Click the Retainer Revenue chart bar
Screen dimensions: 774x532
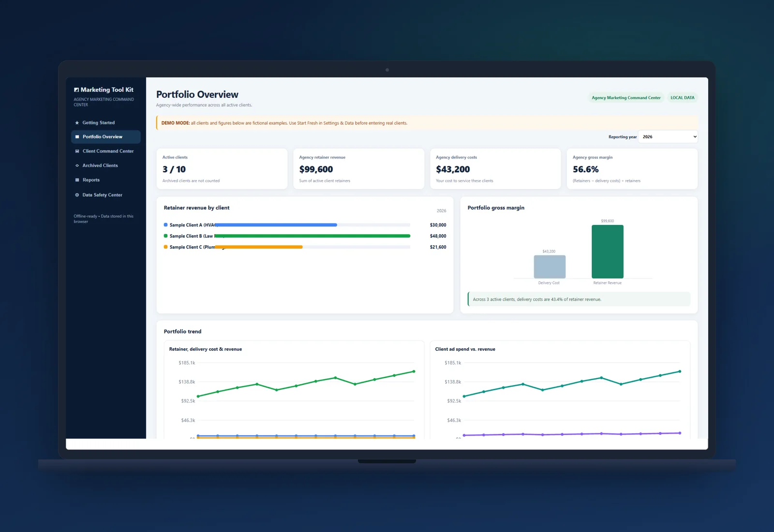tap(608, 252)
